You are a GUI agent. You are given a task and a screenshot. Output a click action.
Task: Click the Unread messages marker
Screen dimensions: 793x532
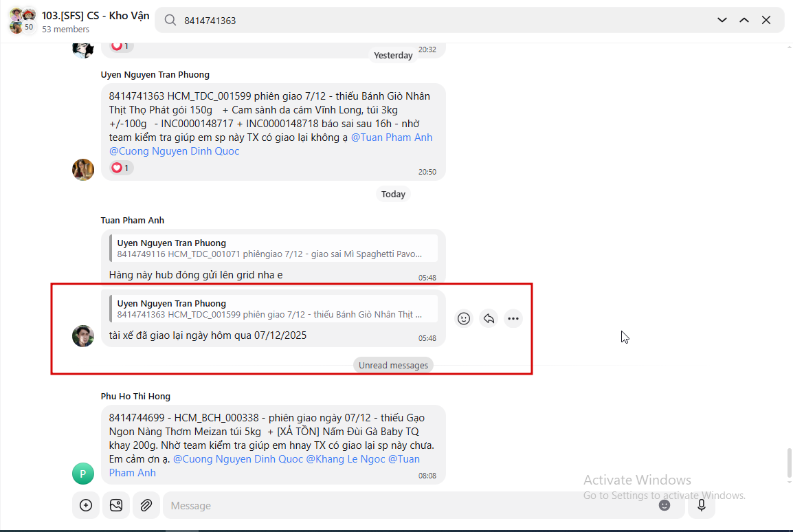tap(393, 365)
